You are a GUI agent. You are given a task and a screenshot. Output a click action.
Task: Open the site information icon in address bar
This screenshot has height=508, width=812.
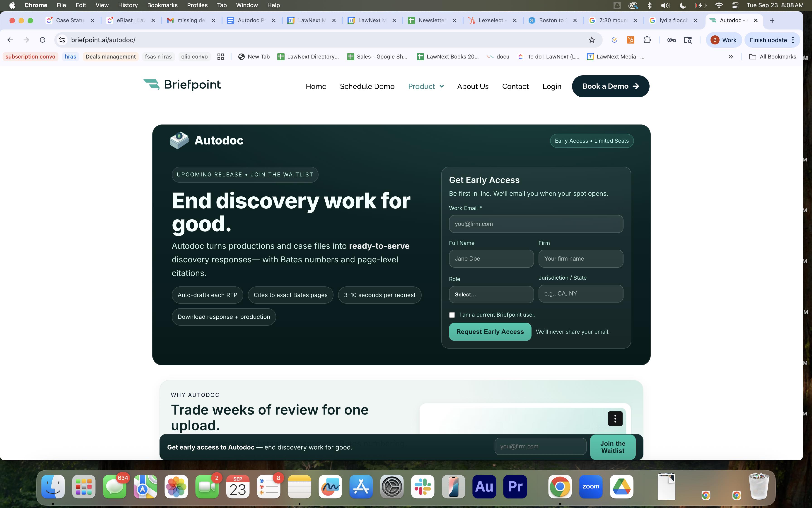point(62,40)
